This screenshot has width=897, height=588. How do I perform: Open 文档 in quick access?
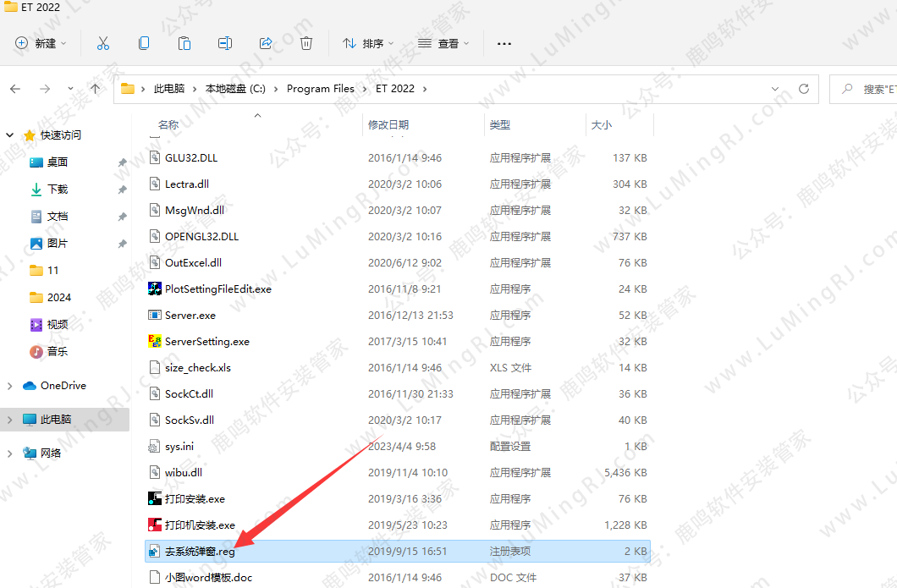(x=58, y=217)
